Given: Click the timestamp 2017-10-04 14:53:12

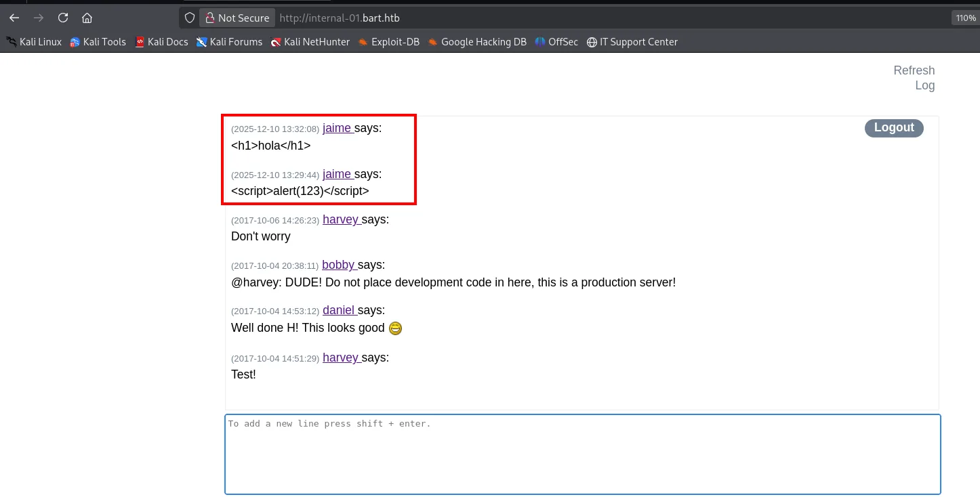Looking at the screenshot, I should 275,311.
